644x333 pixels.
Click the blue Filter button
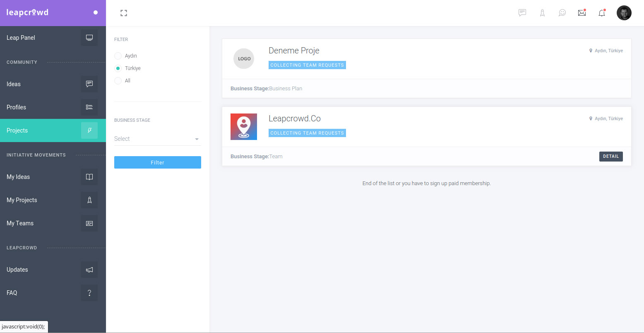(x=158, y=162)
